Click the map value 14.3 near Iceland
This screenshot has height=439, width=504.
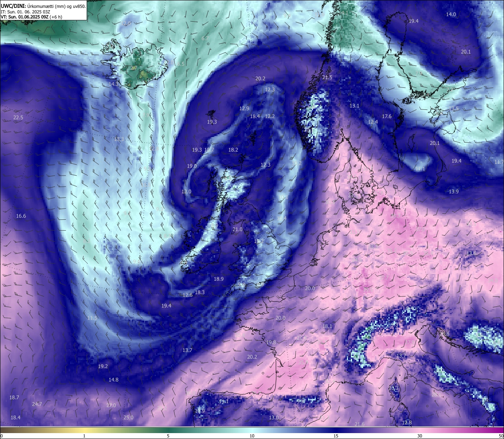[x=113, y=84]
